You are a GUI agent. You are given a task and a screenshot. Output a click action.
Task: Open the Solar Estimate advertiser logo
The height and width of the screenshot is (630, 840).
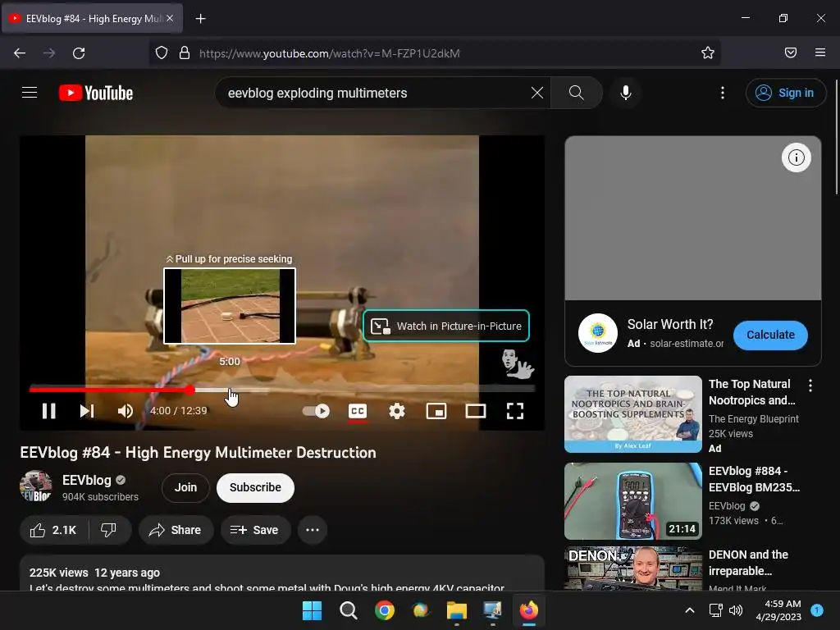click(x=598, y=333)
